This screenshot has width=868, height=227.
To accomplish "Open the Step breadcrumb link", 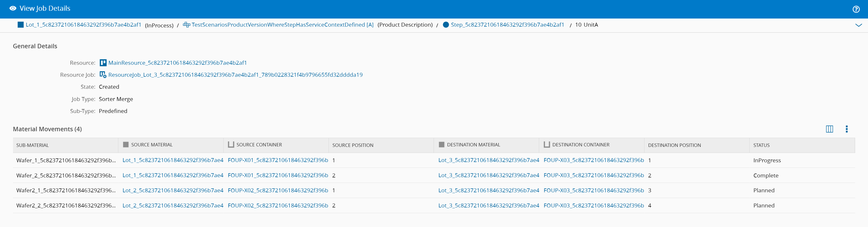I will [x=507, y=25].
